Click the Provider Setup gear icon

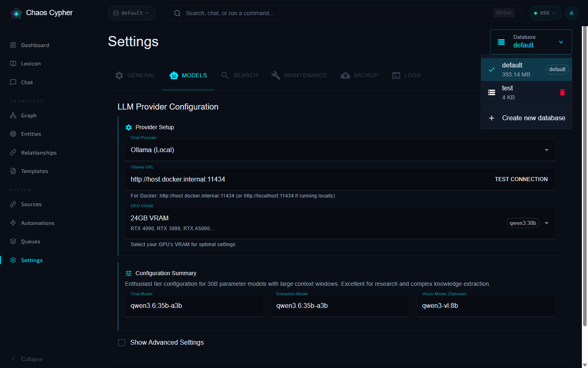click(x=129, y=127)
